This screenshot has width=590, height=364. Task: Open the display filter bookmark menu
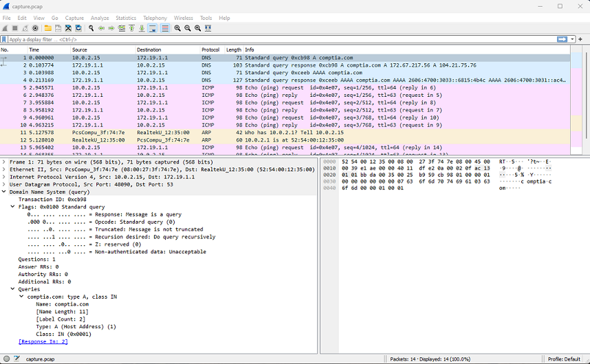point(3,39)
